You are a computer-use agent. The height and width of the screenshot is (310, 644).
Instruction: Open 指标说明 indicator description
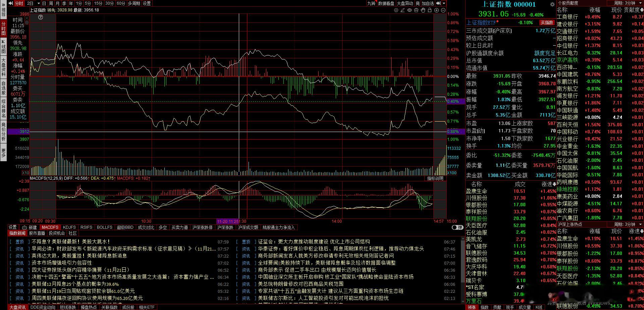coord(435,178)
